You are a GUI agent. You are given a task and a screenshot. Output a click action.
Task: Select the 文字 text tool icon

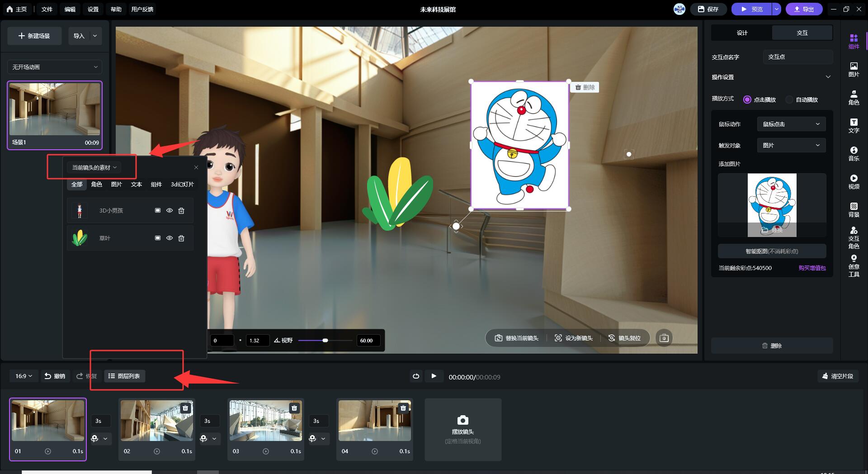pos(854,125)
